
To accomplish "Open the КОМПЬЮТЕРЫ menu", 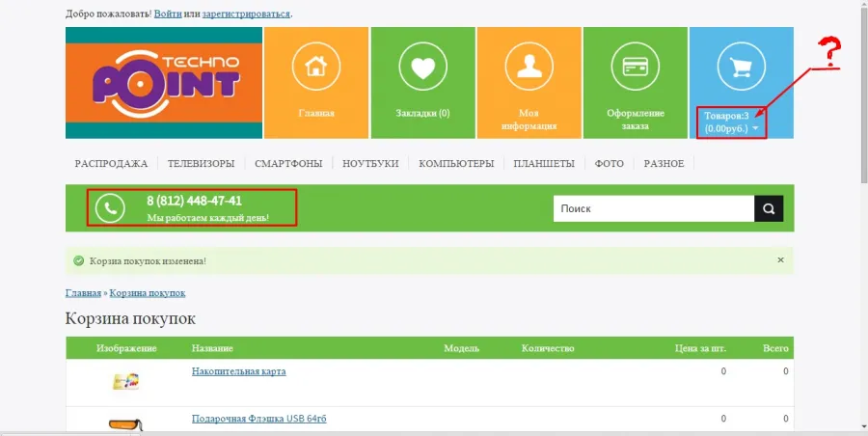I will click(456, 163).
